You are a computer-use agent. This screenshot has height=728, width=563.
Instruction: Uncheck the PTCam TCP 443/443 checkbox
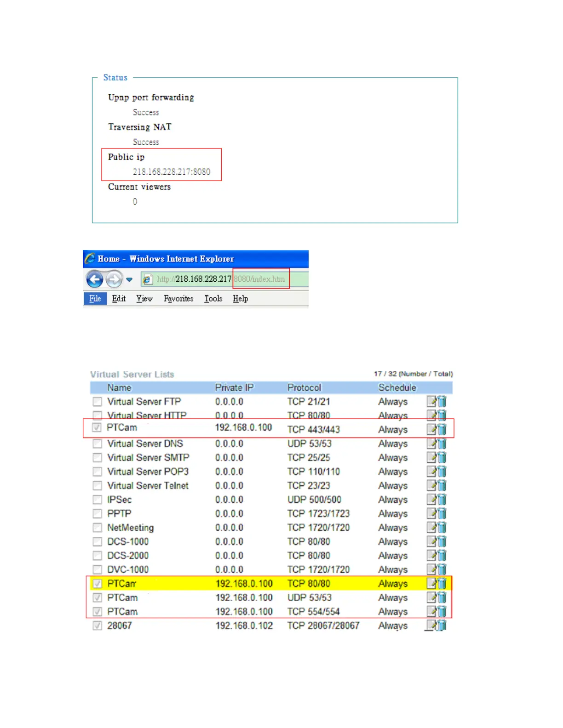click(97, 427)
